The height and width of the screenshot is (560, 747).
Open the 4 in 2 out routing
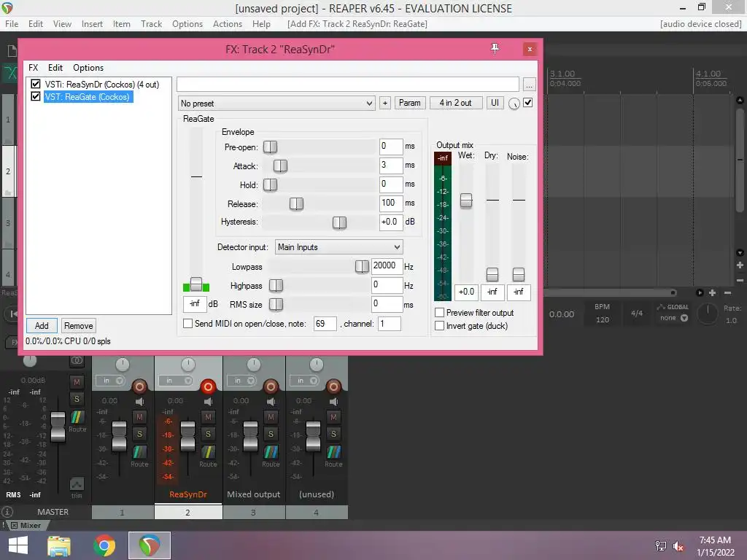(x=455, y=103)
